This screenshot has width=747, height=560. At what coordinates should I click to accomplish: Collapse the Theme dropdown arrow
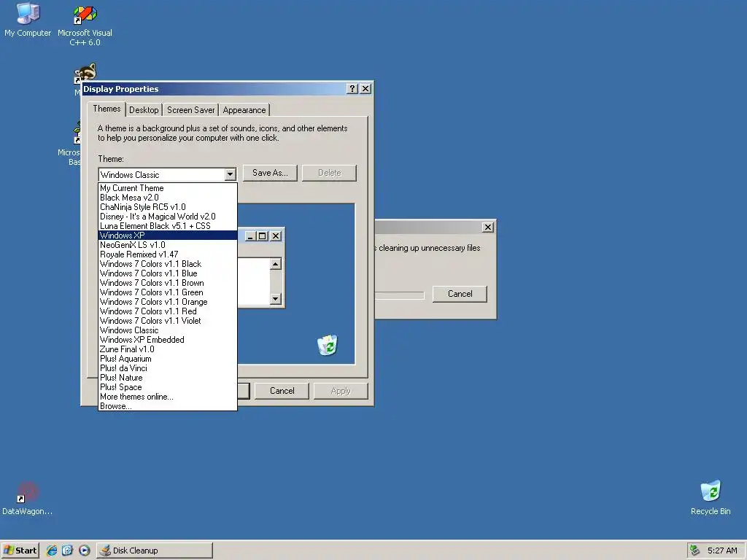[230, 175]
